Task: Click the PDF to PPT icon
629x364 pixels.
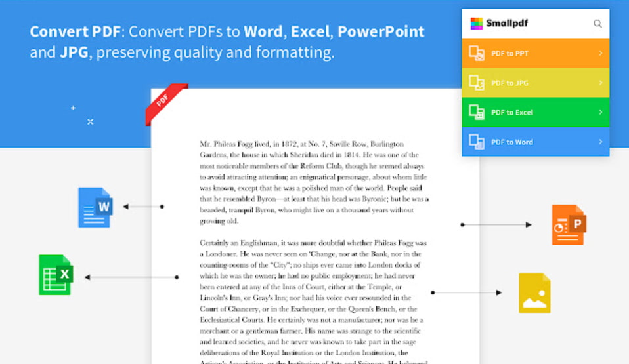Action: 477,53
